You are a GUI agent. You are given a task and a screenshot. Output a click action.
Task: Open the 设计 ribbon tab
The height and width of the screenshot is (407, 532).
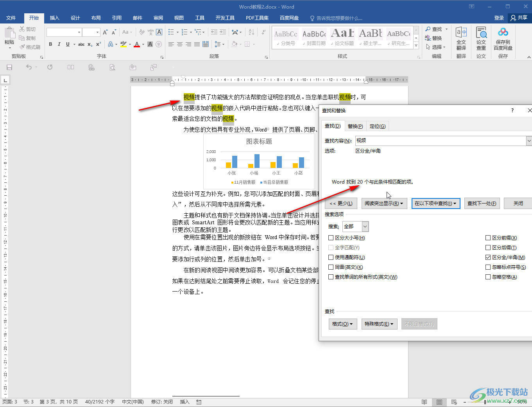click(x=75, y=18)
